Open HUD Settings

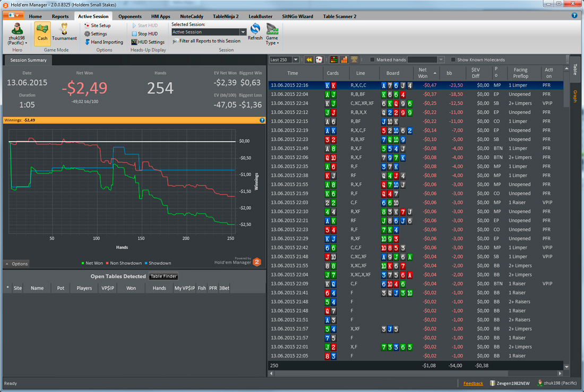pyautogui.click(x=148, y=42)
